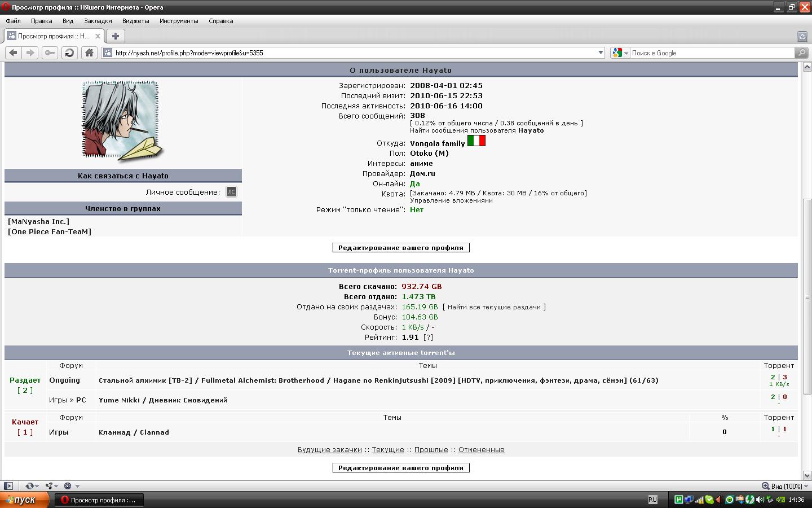Open the [MaNyasha Inc.] group link
Viewport: 812px width, 508px height.
[x=38, y=222]
